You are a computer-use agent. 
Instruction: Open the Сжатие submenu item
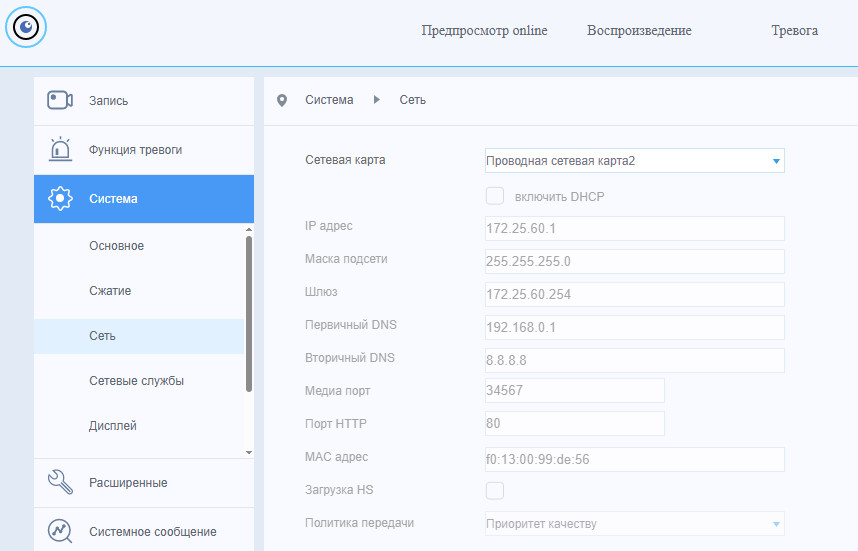[110, 291]
